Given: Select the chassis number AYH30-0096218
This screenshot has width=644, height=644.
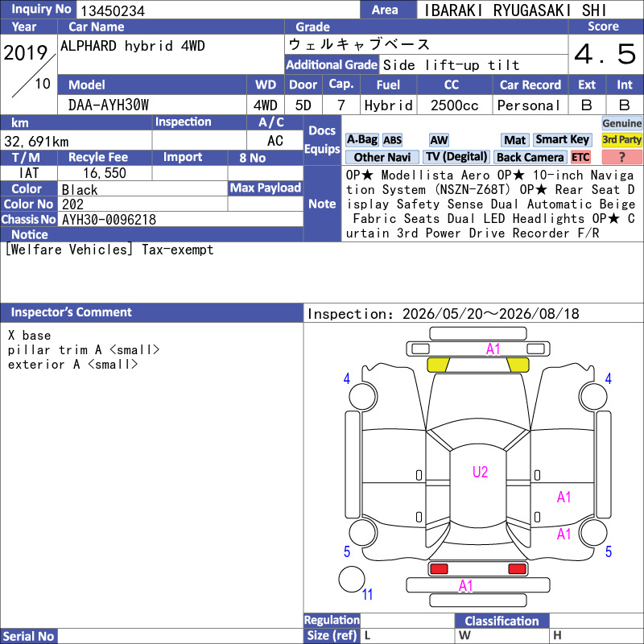Looking at the screenshot, I should click(x=109, y=220).
